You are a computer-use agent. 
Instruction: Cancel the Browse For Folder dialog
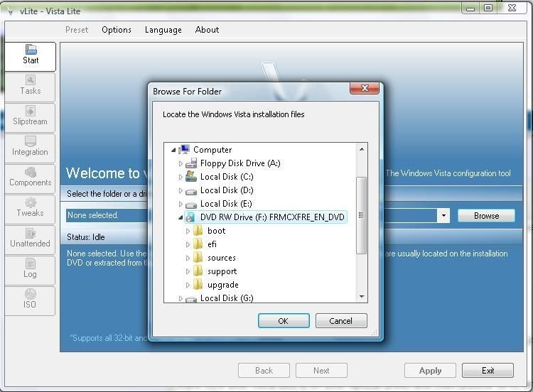[x=341, y=321]
